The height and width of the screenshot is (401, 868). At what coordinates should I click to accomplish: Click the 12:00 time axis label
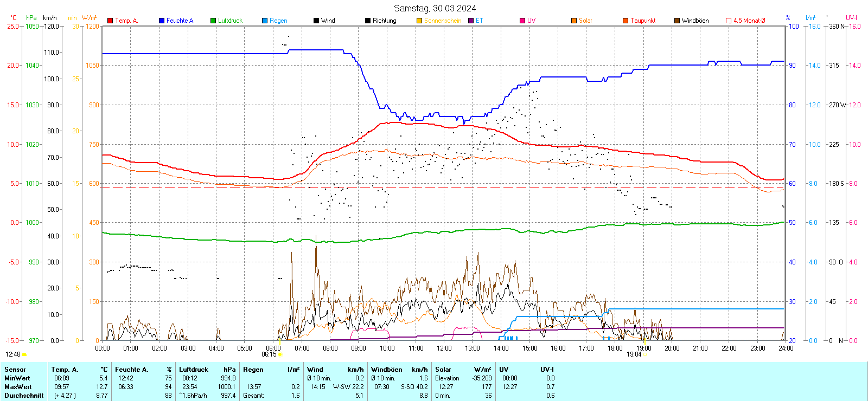coord(444,348)
